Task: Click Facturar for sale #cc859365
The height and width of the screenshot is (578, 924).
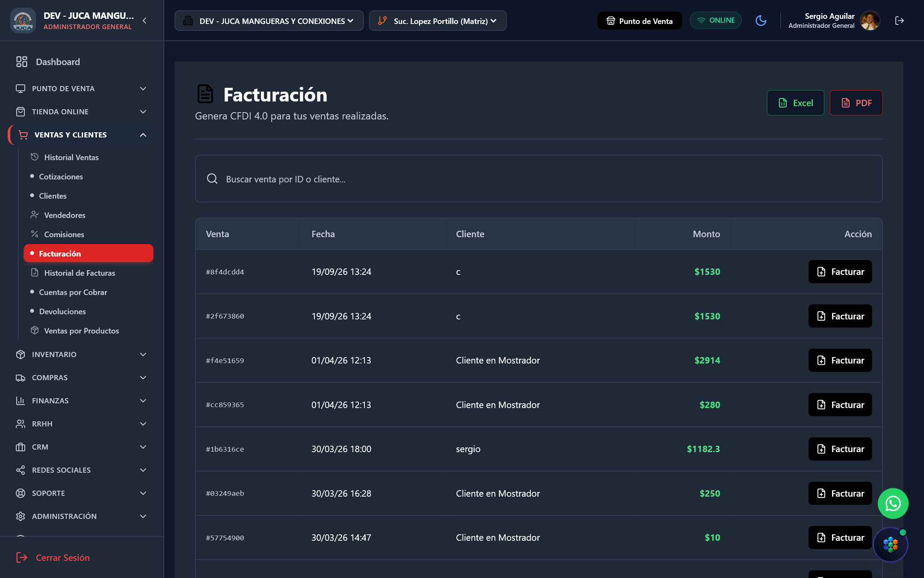Action: pyautogui.click(x=840, y=405)
